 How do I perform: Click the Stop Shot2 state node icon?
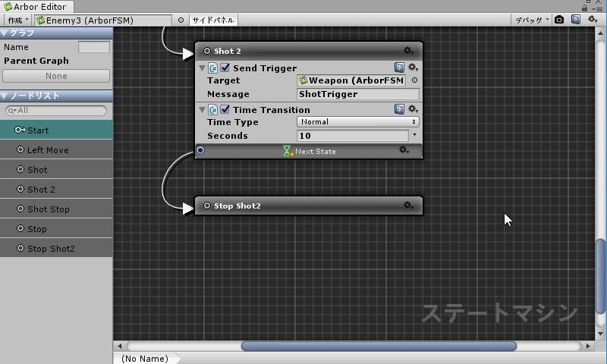click(207, 206)
